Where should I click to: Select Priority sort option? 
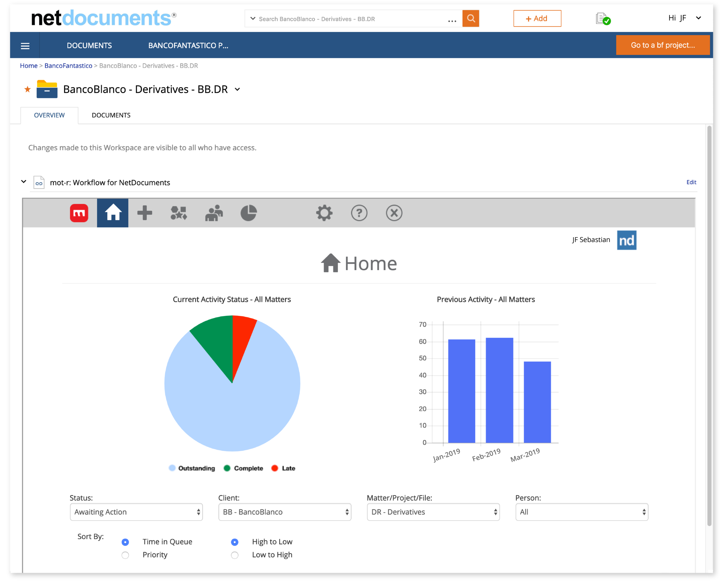125,555
